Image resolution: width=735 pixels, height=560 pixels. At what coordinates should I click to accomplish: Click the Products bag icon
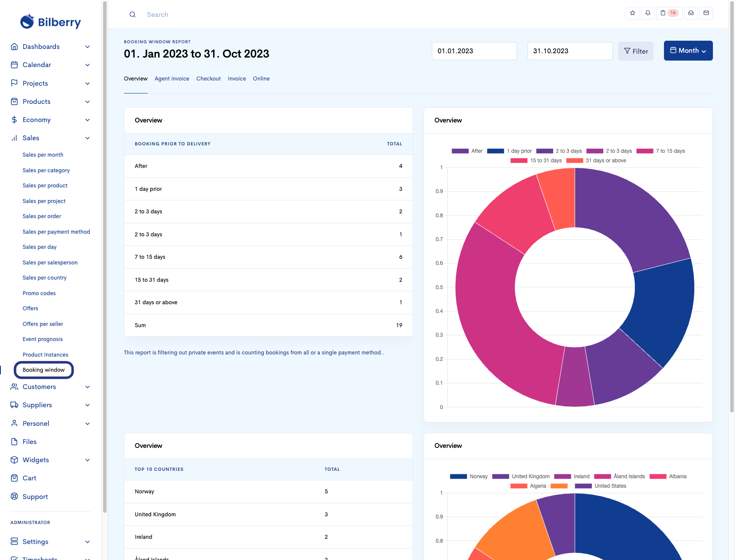(14, 102)
